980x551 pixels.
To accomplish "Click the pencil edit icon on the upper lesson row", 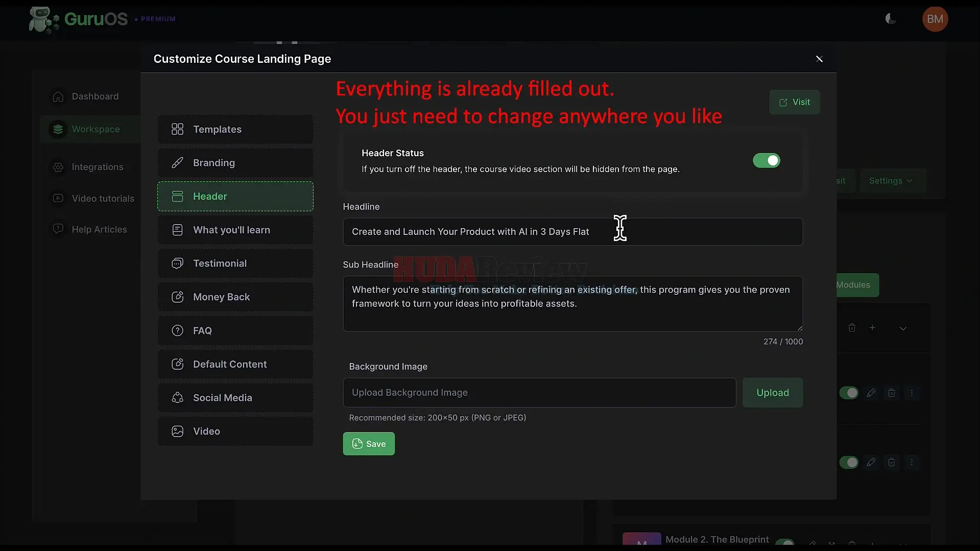I will [871, 393].
